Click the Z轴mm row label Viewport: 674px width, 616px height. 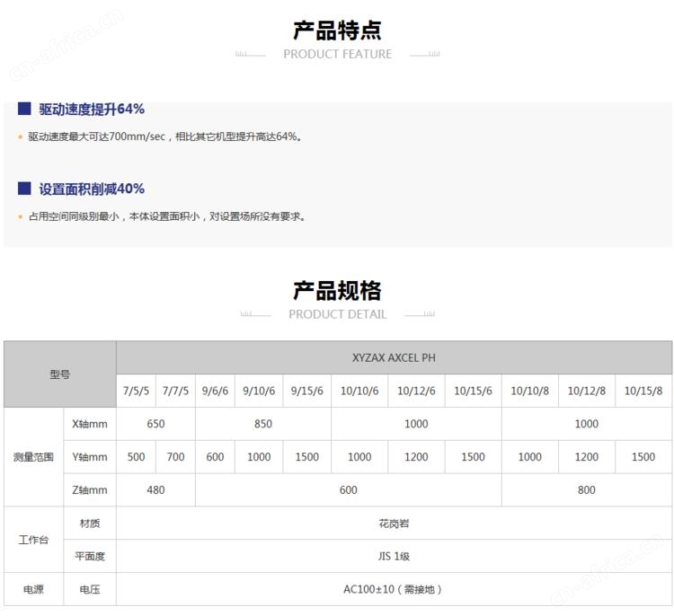[x=90, y=490]
